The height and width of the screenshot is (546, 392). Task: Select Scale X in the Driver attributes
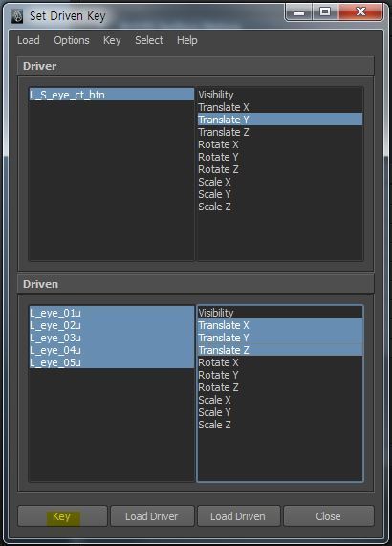[x=280, y=182]
